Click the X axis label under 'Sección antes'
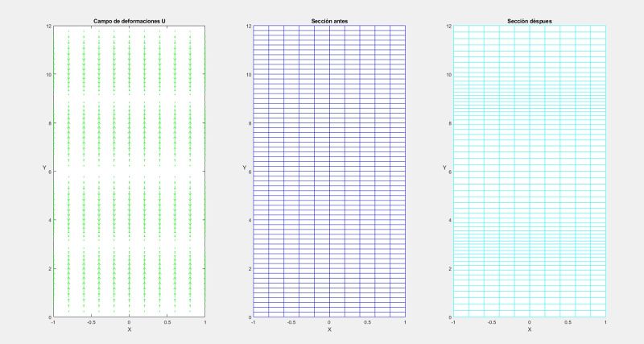644x344 pixels. click(328, 329)
